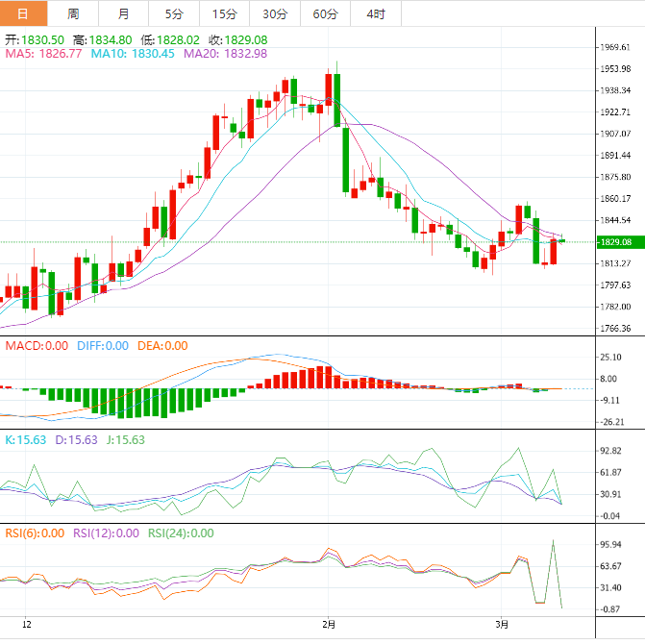Open the 4时 four-hour chart tab
The width and height of the screenshot is (645, 644).
375,13
